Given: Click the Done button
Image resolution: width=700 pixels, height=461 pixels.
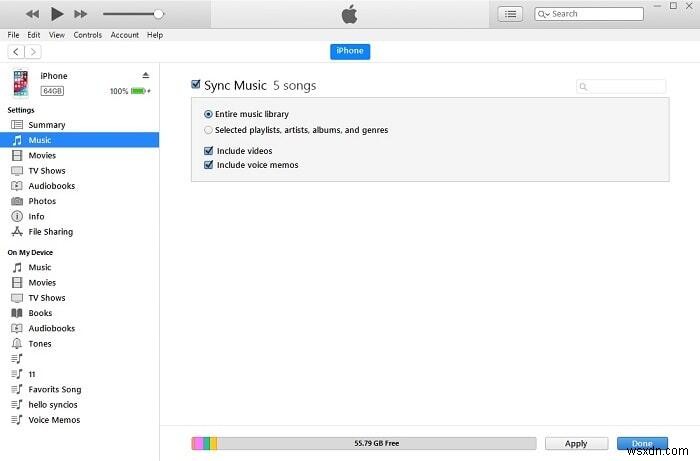Looking at the screenshot, I should click(x=642, y=444).
